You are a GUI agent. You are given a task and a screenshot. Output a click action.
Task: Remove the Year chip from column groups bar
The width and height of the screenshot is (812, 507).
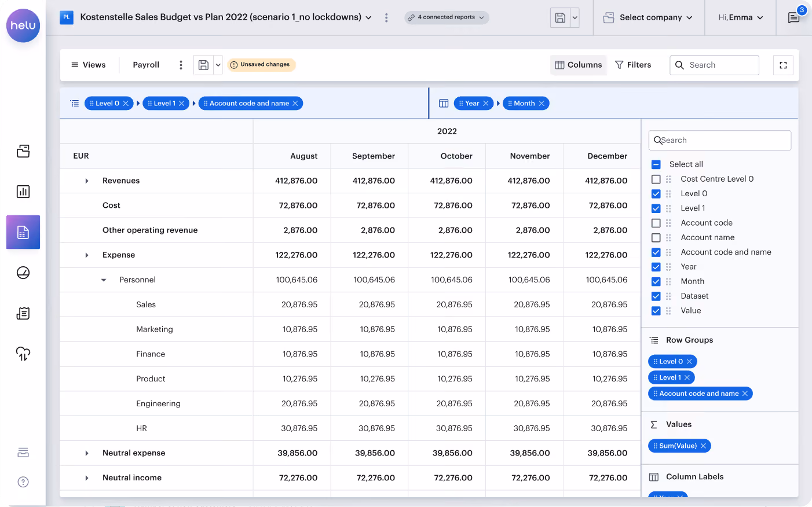[486, 104]
